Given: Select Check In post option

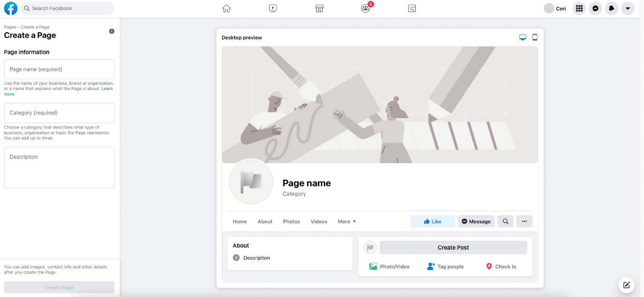Looking at the screenshot, I should [x=501, y=266].
